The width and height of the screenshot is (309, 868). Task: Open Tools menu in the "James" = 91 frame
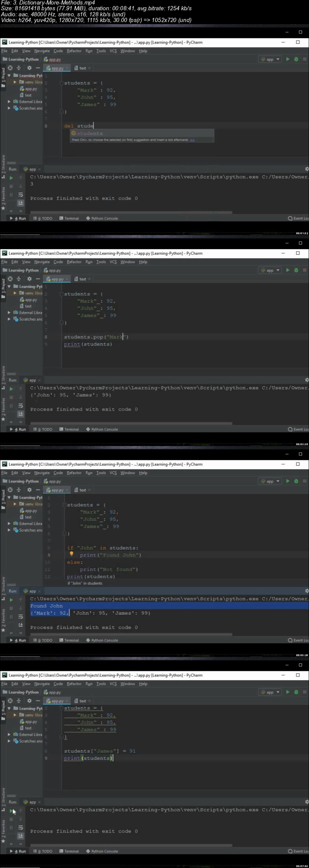[101, 684]
